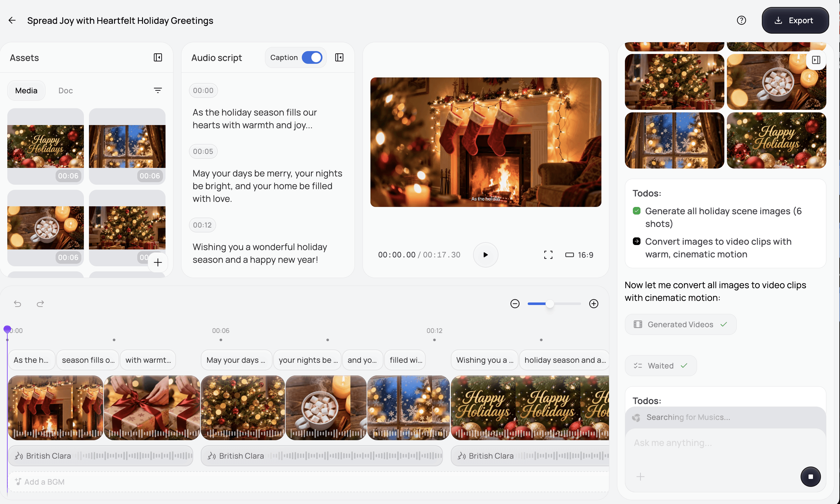Click the undo arrow icon

(x=18, y=303)
